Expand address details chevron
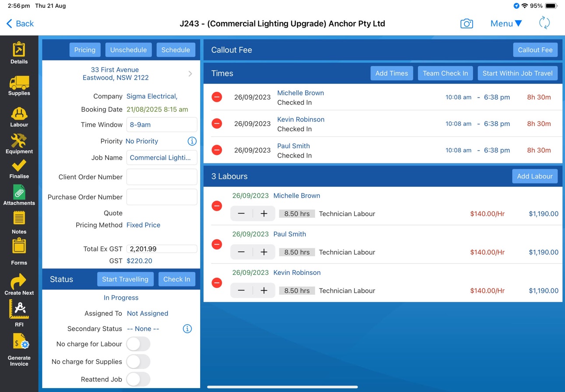Screen dimensions: 565x392 click(x=190, y=74)
